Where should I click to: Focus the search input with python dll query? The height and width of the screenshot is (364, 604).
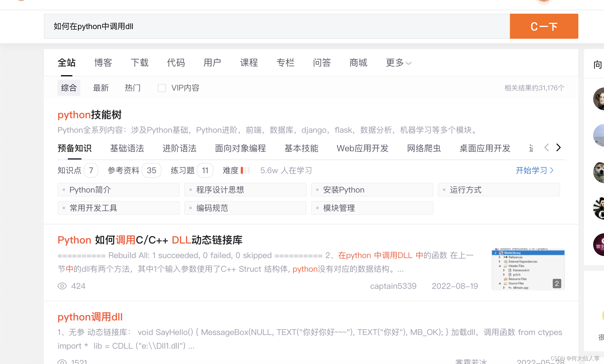tap(277, 26)
